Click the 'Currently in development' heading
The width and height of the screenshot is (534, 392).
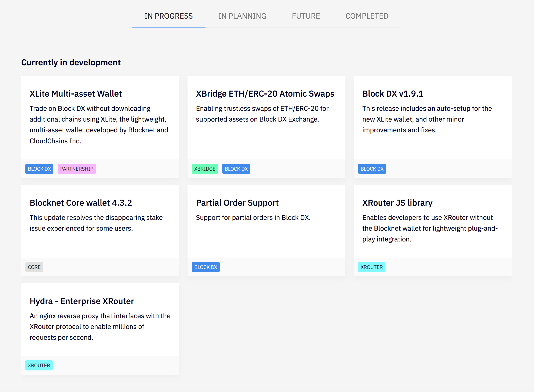point(71,62)
